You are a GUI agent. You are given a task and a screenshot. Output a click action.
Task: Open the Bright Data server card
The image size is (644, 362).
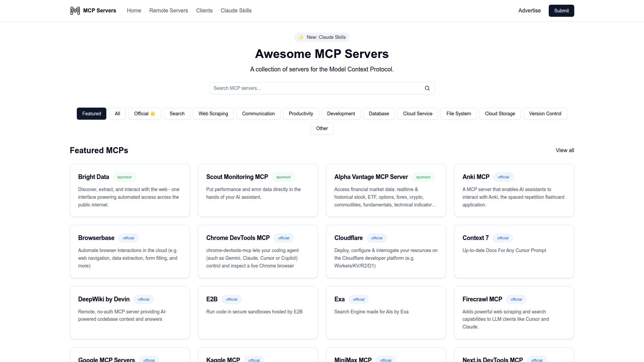129,190
